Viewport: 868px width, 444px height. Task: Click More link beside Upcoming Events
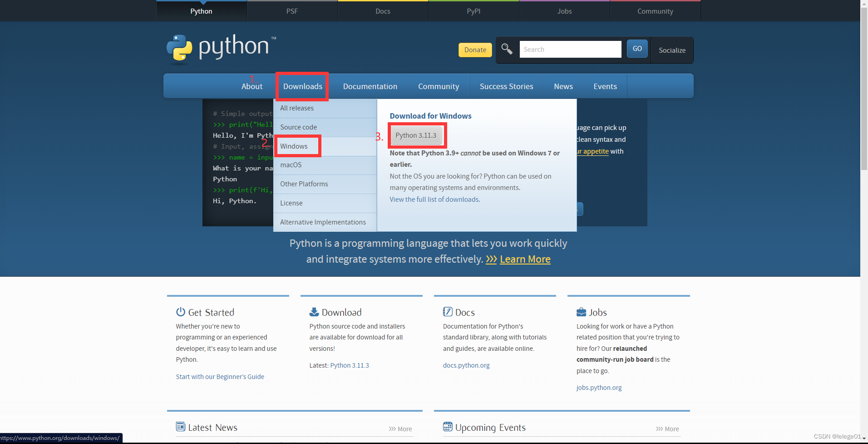coord(667,429)
